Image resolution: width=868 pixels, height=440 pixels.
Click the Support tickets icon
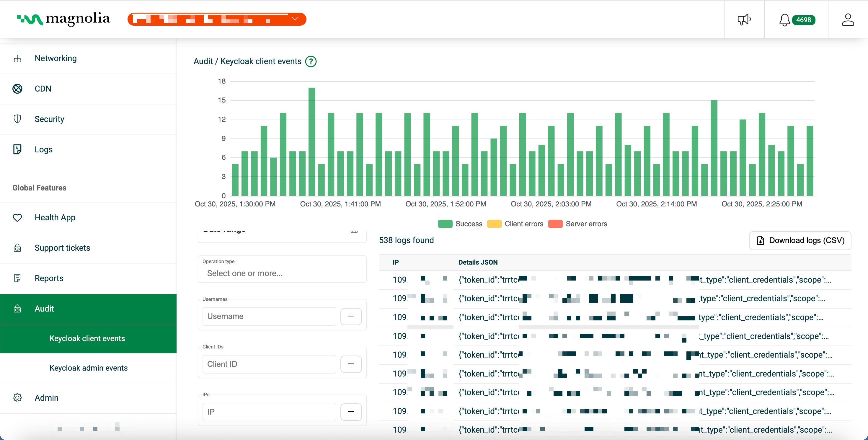(x=17, y=248)
